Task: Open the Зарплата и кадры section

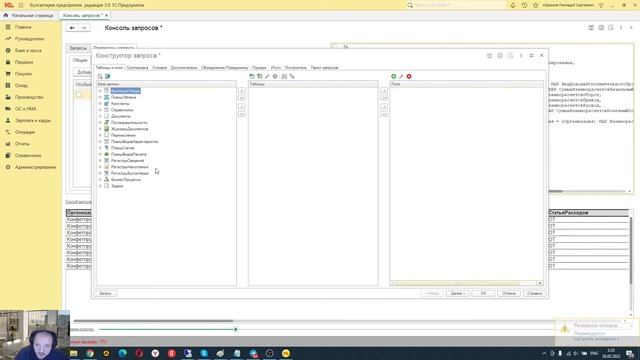Action: coord(33,120)
